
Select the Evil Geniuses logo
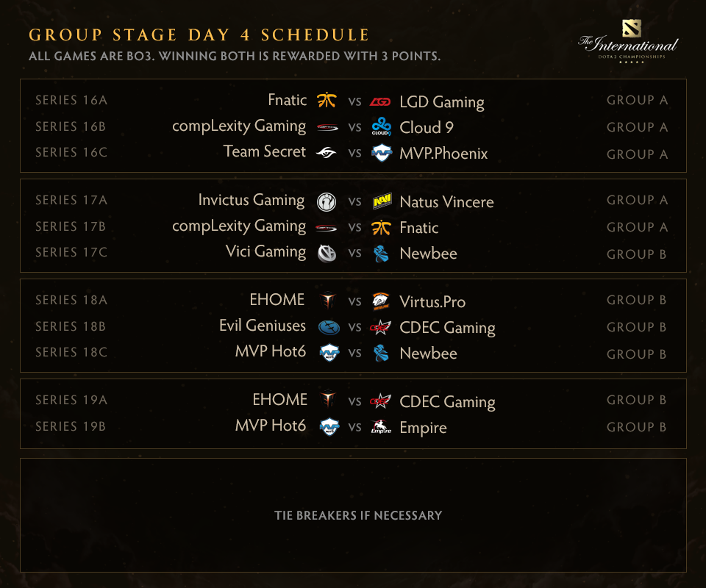pyautogui.click(x=327, y=326)
